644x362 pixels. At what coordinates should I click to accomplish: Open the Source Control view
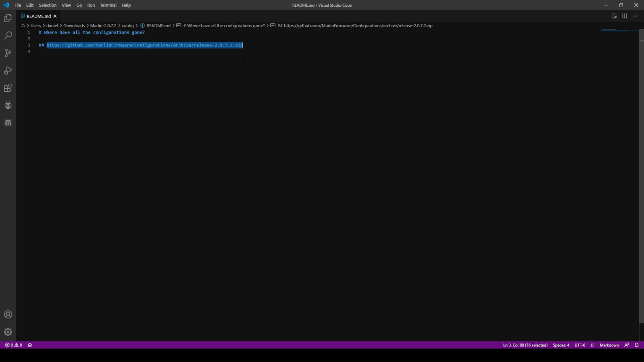click(x=8, y=53)
